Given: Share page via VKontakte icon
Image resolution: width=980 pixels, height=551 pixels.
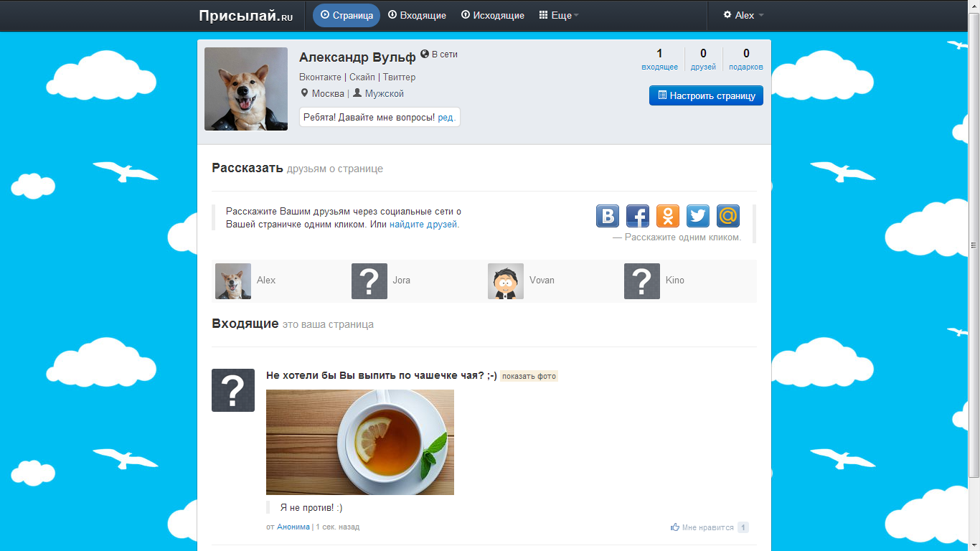Looking at the screenshot, I should coord(608,216).
